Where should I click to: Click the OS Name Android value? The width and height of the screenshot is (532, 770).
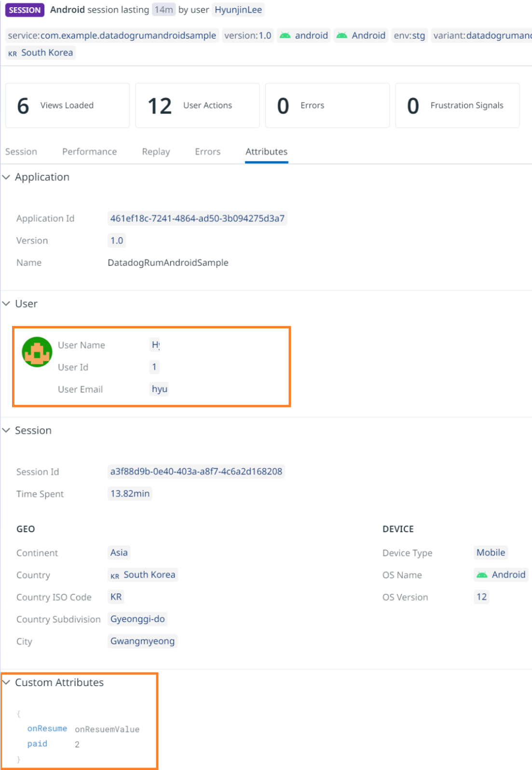click(501, 575)
